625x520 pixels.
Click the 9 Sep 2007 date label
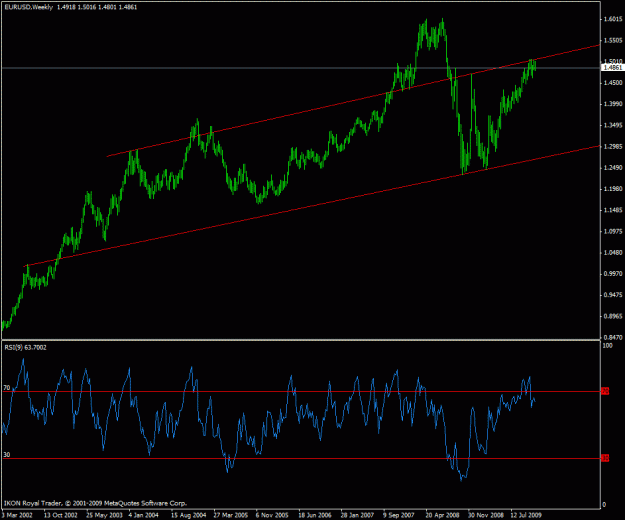[399, 515]
